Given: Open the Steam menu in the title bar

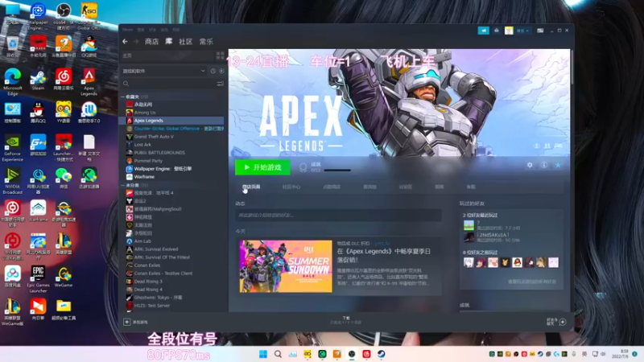Looking at the screenshot, I should pyautogui.click(x=127, y=30).
